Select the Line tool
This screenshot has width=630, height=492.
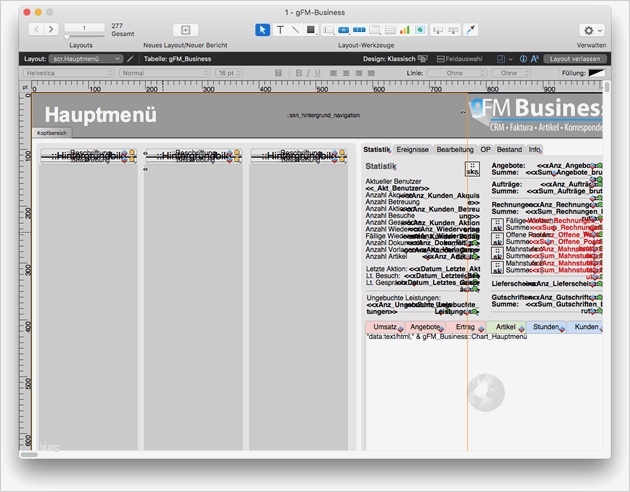(x=295, y=30)
